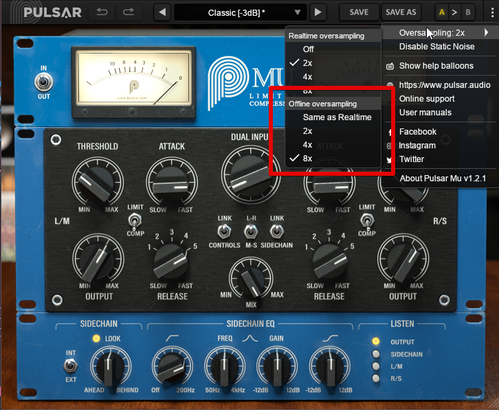
Task: Click the AHEAD/BEHIND look knob
Action: coord(110,367)
